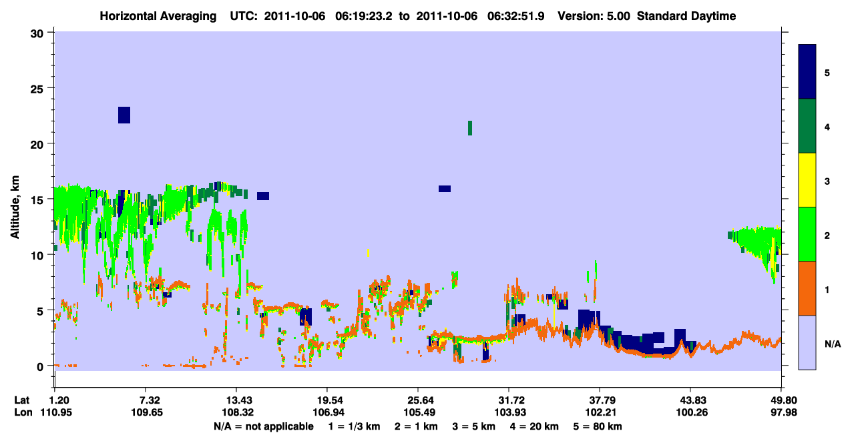Click the 'Standard Daytime' label
Viewport: 868px width, 445px height.
click(686, 16)
